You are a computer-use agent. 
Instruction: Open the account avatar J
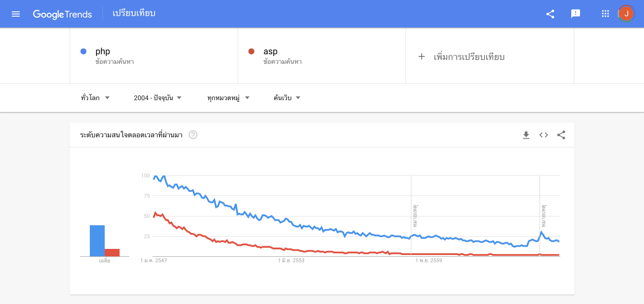point(626,14)
